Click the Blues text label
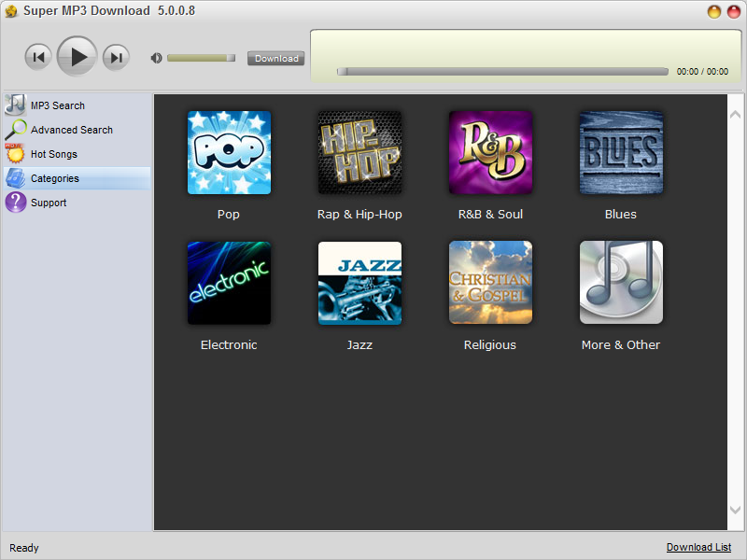747x560 pixels. (x=621, y=215)
